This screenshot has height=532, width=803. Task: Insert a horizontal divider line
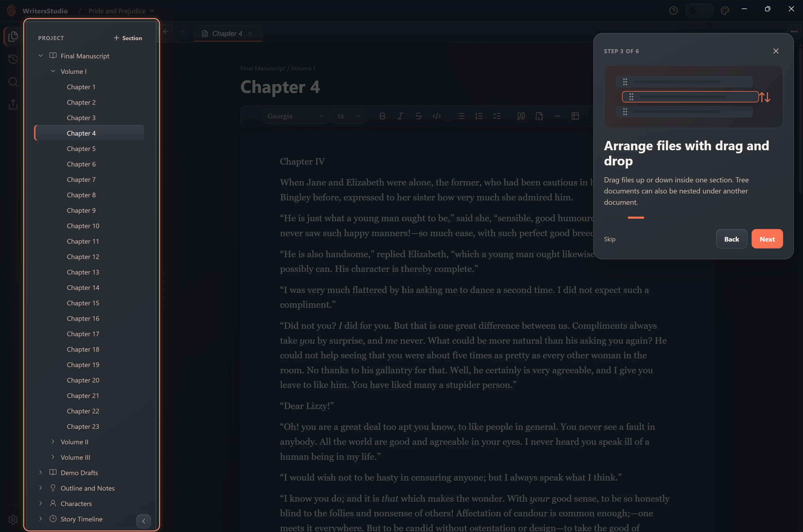[557, 116]
